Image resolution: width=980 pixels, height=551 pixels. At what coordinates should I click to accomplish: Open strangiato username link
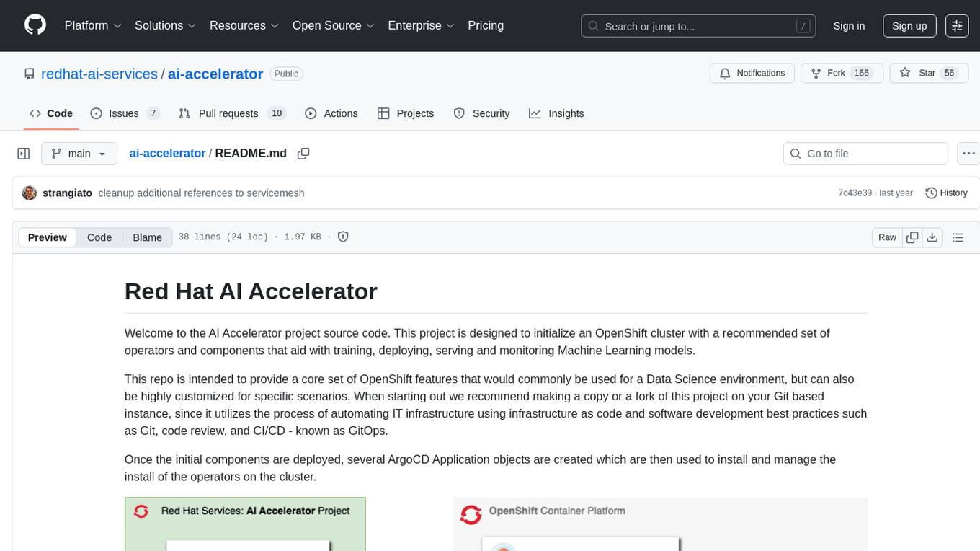click(x=68, y=193)
